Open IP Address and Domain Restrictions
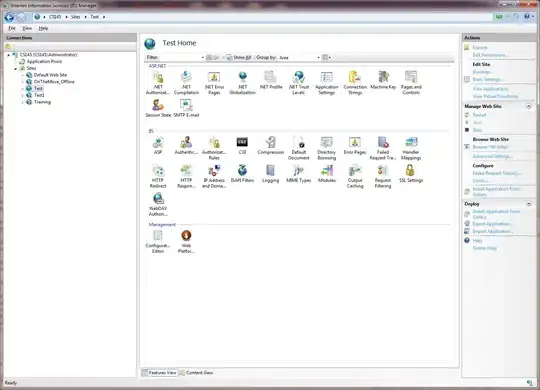Image resolution: width=540 pixels, height=390 pixels. coord(214,176)
